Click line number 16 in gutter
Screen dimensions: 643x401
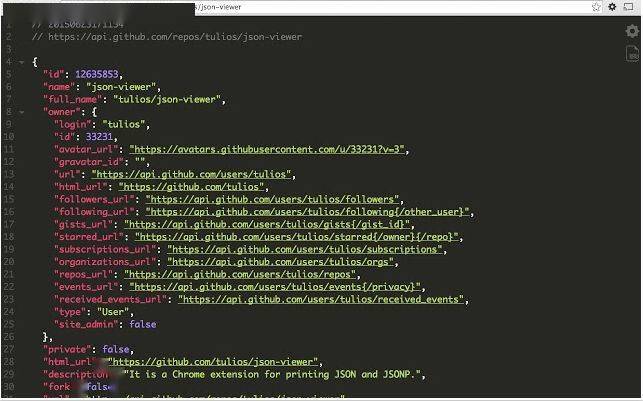[x=9, y=212]
